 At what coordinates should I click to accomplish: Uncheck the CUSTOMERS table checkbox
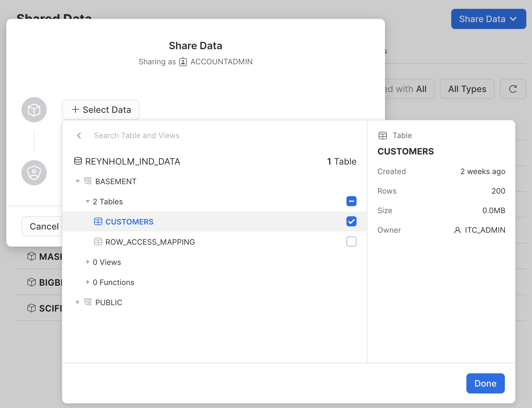tap(351, 221)
